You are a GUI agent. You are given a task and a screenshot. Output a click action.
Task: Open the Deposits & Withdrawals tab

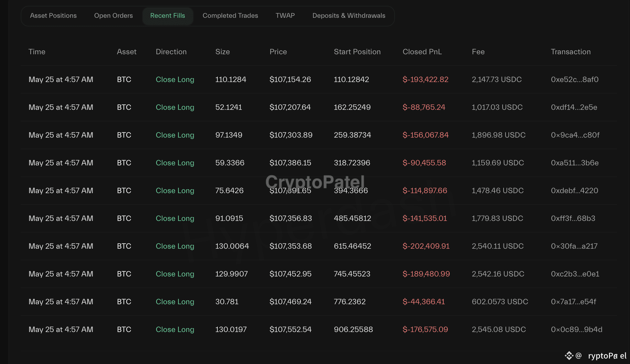tap(349, 16)
